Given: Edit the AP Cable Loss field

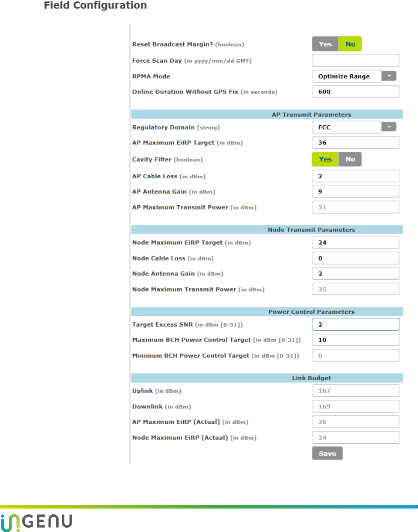Looking at the screenshot, I should pos(356,176).
